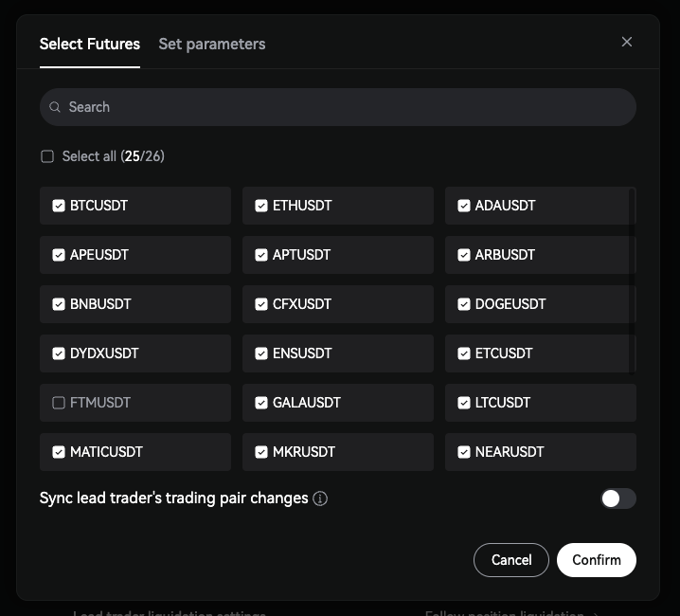Deselect the MATICUSDT checkbox

59,452
